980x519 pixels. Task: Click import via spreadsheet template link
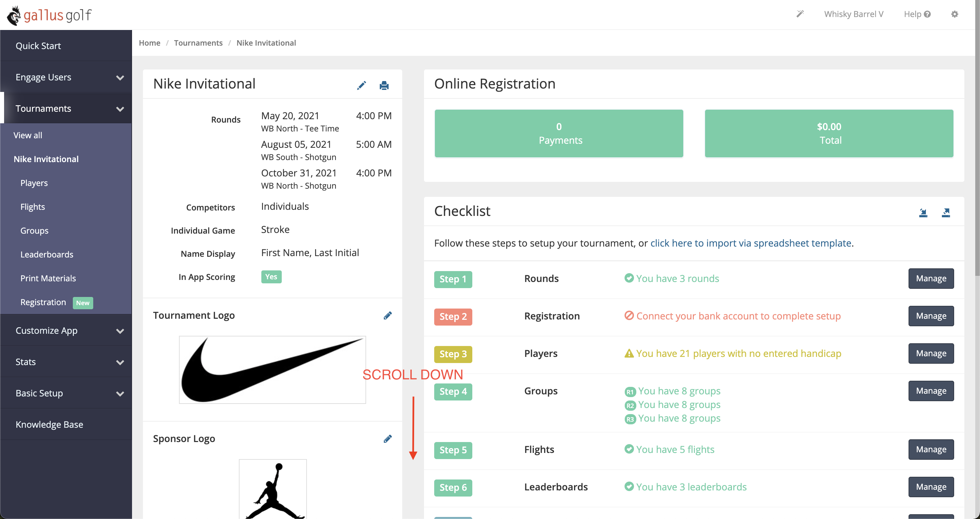point(751,243)
